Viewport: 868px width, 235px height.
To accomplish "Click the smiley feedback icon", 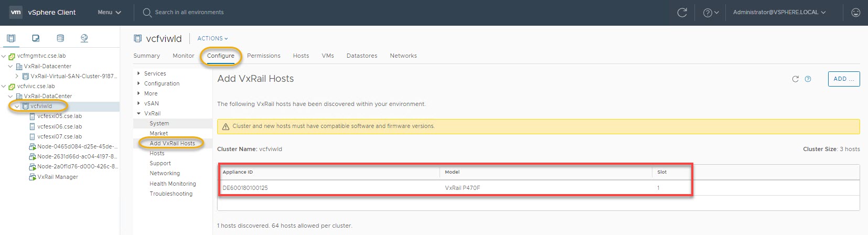I will [x=855, y=13].
